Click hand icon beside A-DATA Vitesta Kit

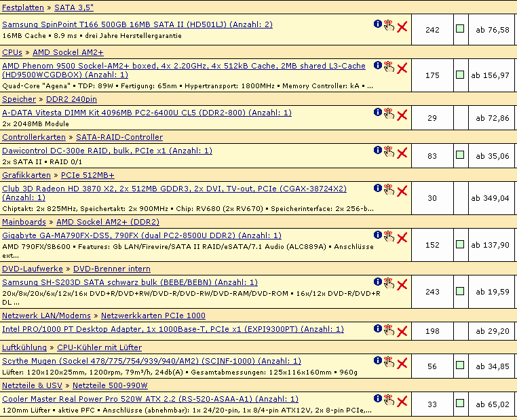click(x=389, y=114)
